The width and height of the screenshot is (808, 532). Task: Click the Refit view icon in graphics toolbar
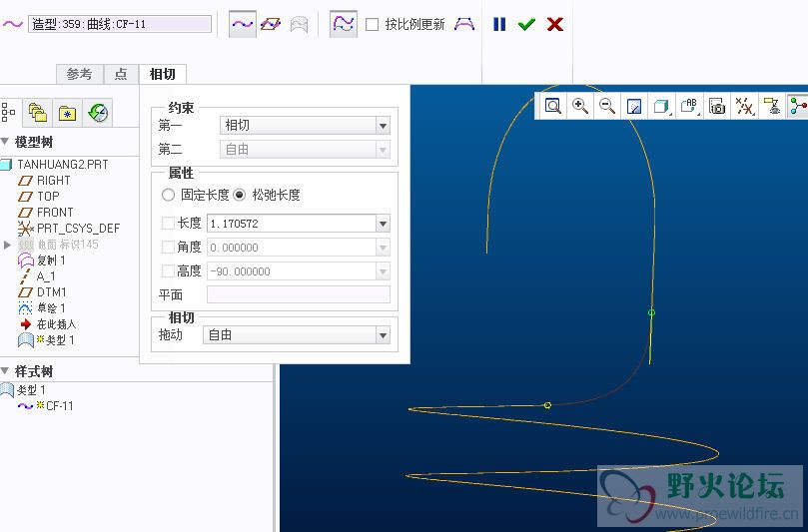[553, 106]
